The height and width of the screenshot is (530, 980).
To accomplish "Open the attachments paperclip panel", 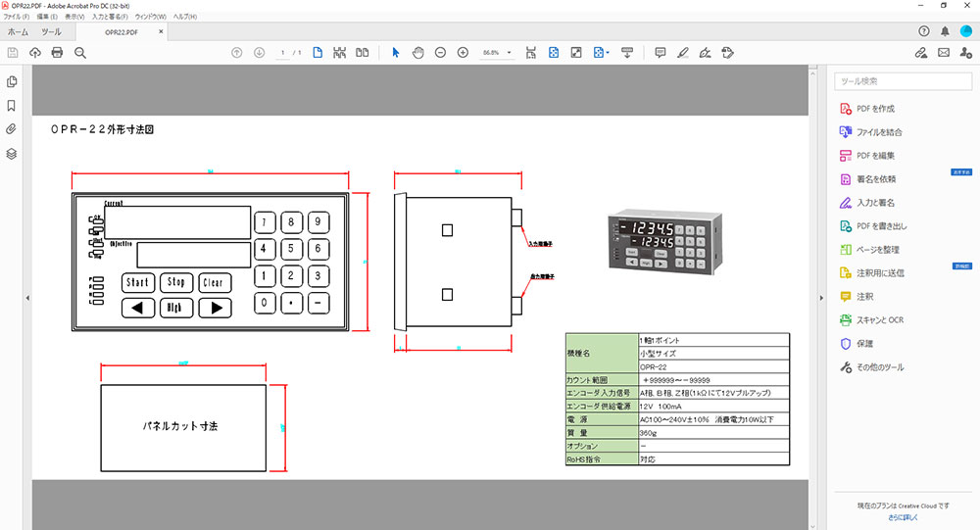I will tap(12, 129).
